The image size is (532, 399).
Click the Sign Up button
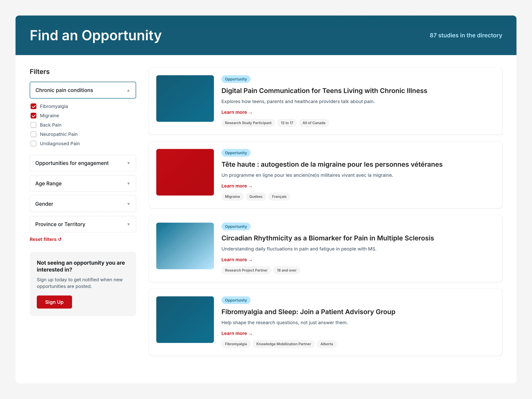(54, 302)
